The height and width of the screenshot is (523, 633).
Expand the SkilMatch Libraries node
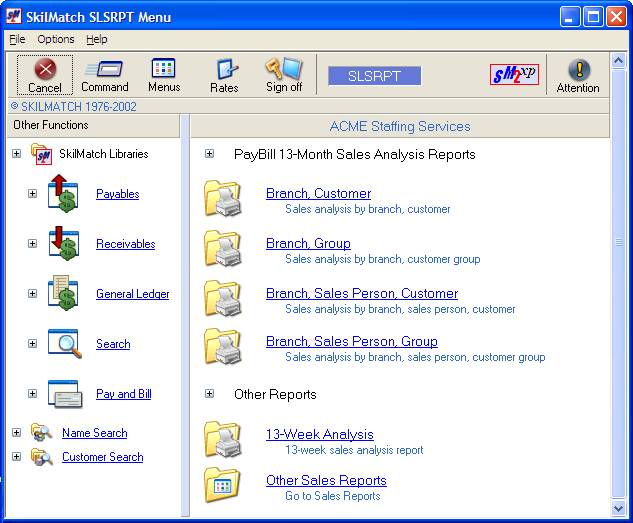point(16,153)
